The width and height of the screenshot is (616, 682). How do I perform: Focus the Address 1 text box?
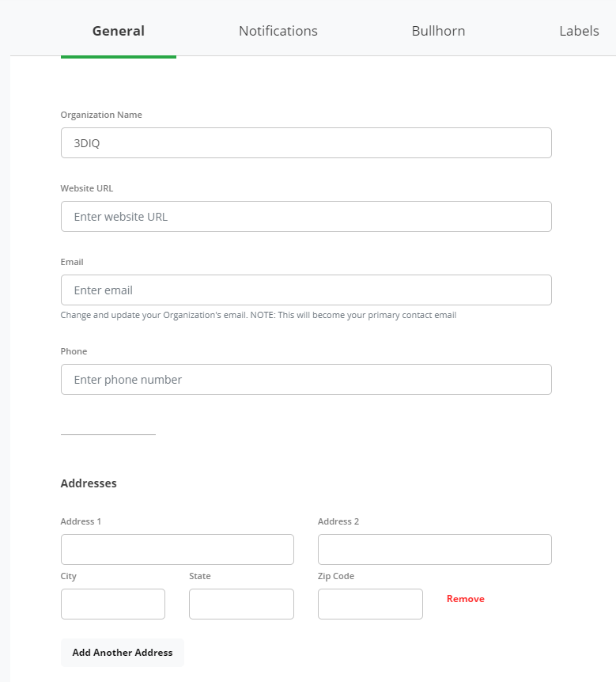(177, 549)
